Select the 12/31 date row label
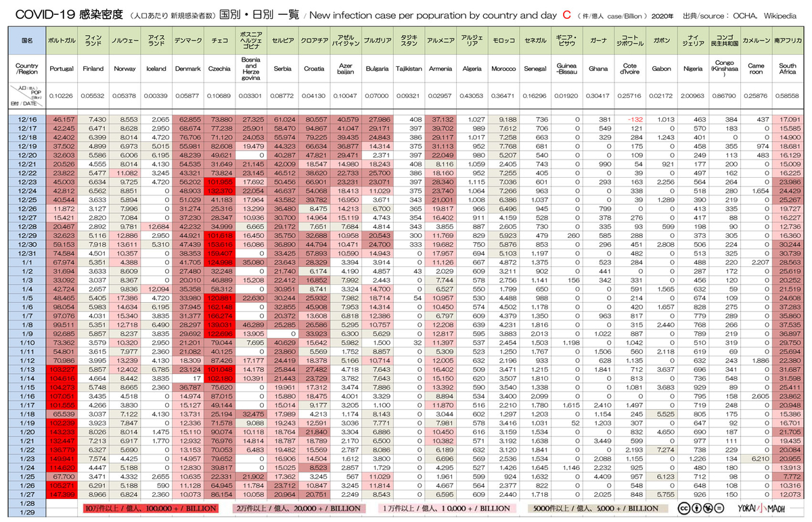The image size is (812, 522). click(27, 253)
